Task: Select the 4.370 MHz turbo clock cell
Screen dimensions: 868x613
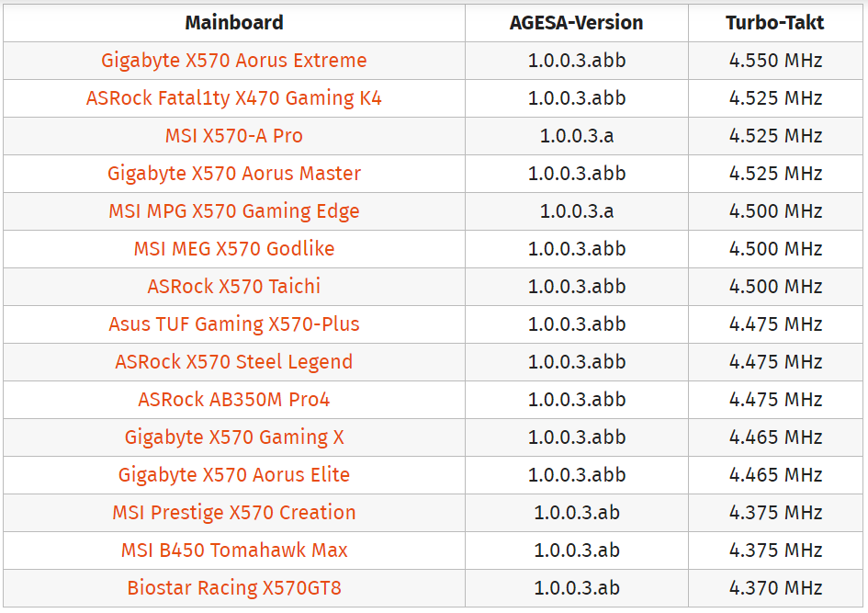Action: tap(775, 587)
